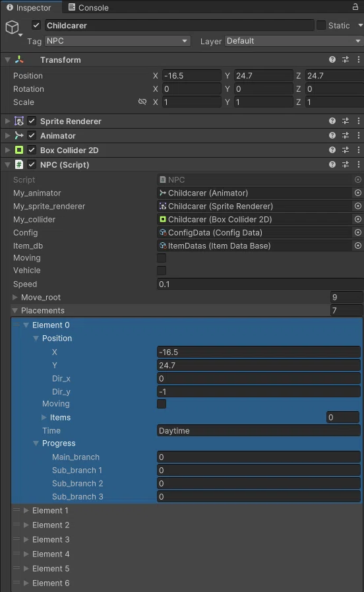Open Transform help reference icon
This screenshot has width=364, height=592.
click(x=332, y=59)
